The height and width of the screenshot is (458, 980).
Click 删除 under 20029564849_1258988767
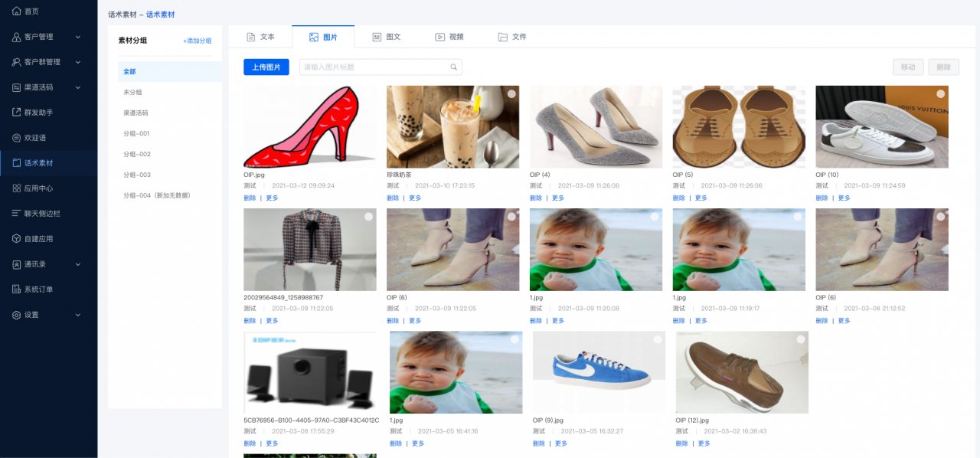click(x=250, y=321)
